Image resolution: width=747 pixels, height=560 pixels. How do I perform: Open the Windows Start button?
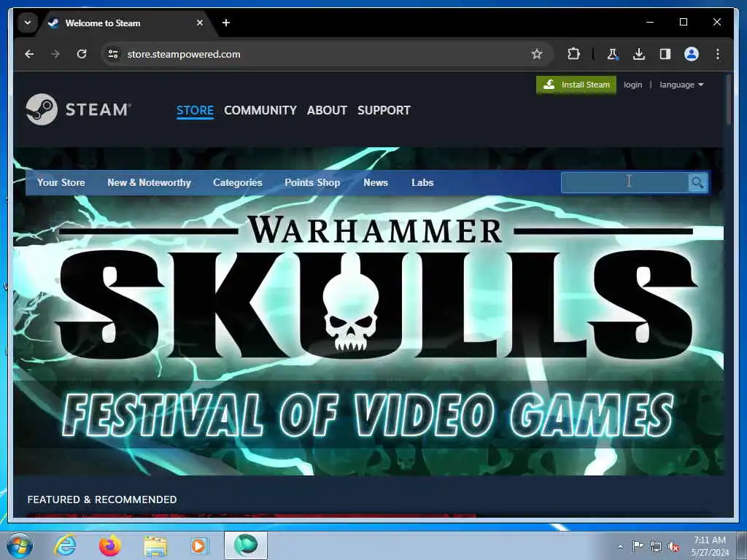coord(20,545)
